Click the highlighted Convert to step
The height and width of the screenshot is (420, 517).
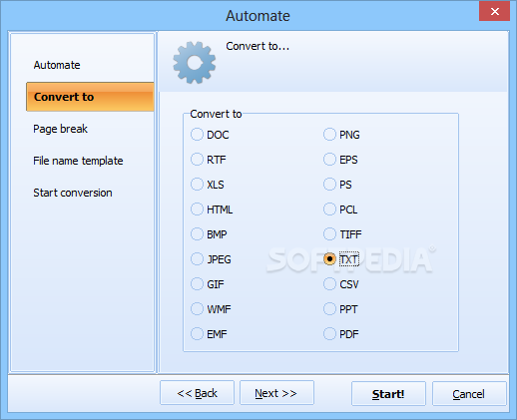click(x=90, y=97)
